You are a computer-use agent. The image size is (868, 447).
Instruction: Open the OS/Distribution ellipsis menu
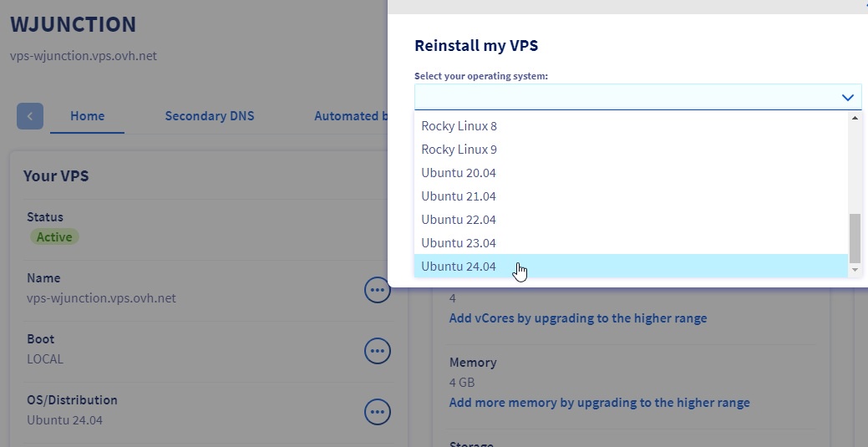tap(378, 411)
